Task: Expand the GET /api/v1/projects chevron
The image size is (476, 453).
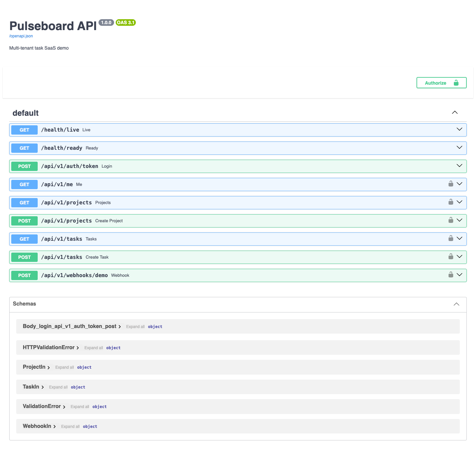Action: point(459,202)
